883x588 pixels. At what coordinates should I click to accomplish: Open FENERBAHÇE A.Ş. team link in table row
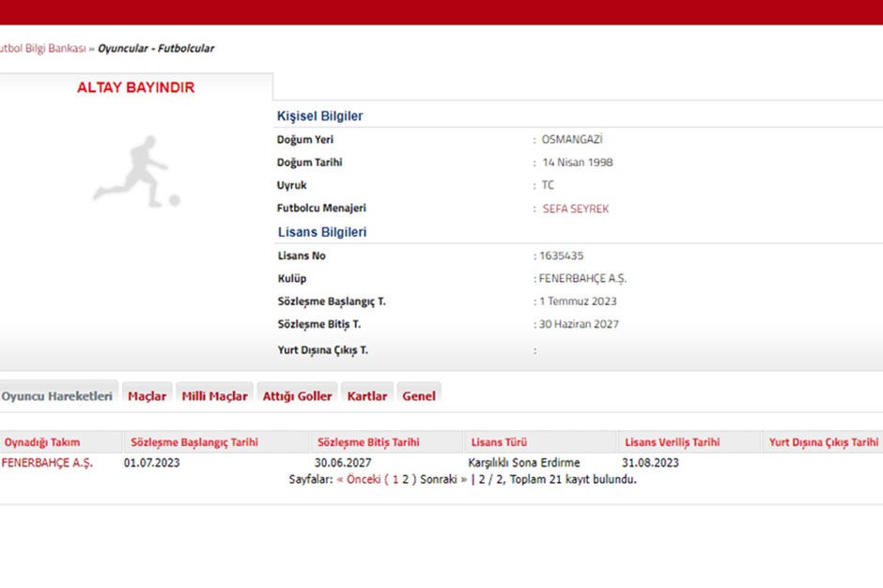point(47,462)
